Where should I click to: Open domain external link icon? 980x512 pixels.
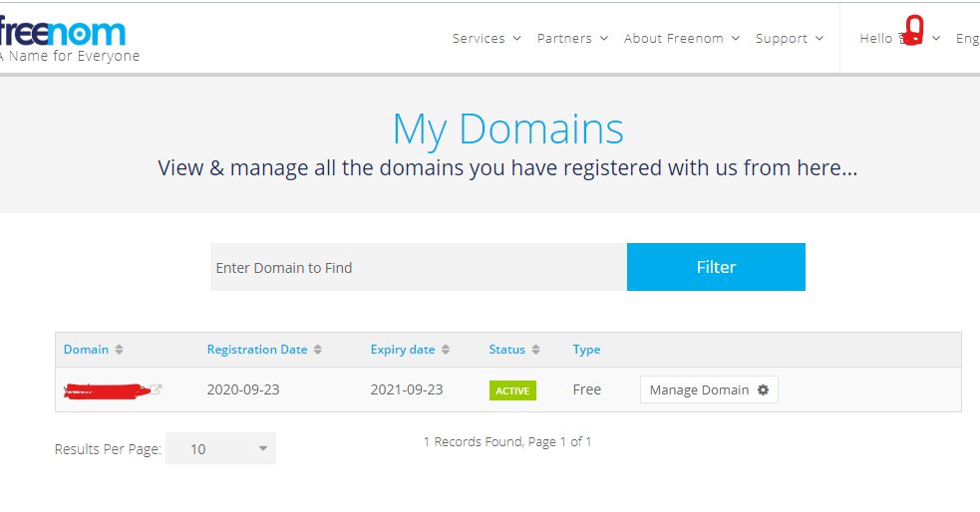(157, 389)
